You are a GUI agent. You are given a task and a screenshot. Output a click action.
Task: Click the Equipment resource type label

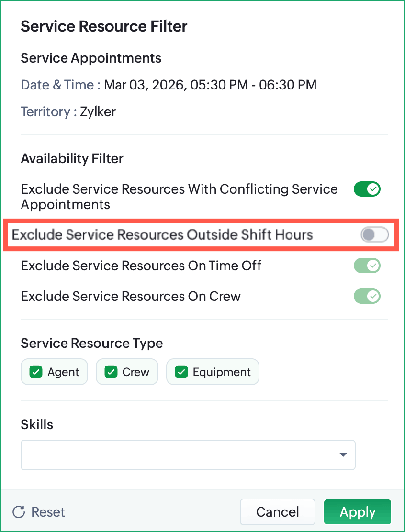click(222, 372)
